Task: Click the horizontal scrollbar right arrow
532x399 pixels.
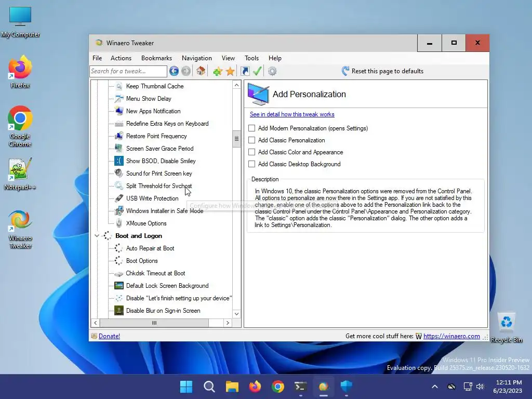Action: tap(228, 323)
